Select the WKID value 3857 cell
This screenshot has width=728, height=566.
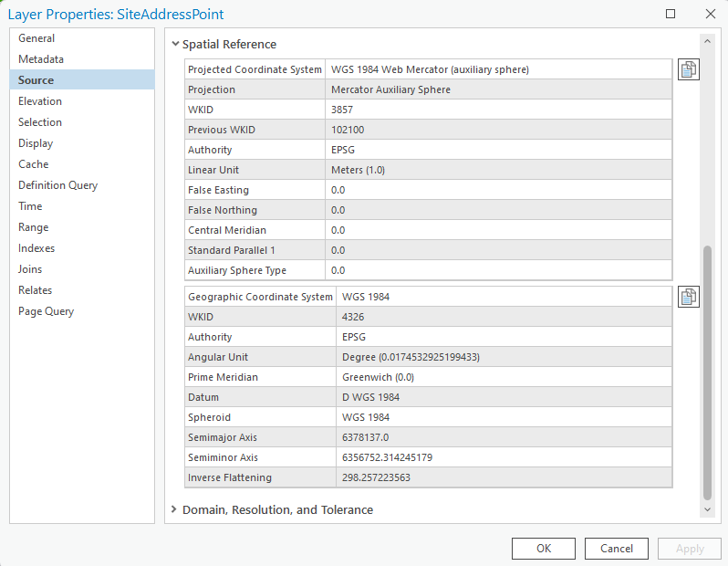[499, 110]
